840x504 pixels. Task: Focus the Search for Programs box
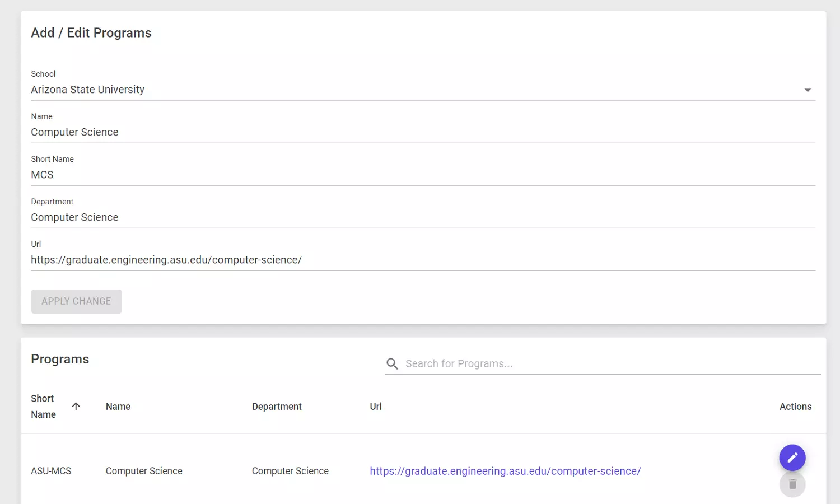(x=610, y=364)
